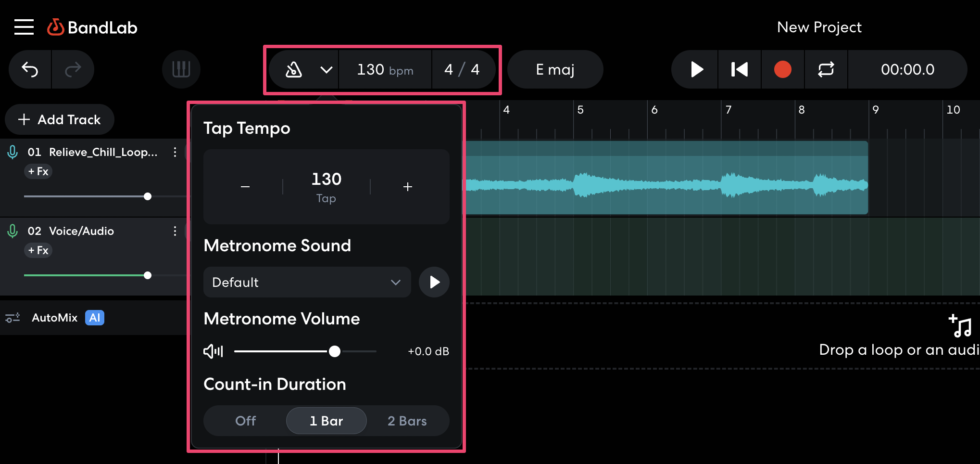This screenshot has width=980, height=464.
Task: Toggle the metronome icon
Action: pyautogui.click(x=294, y=70)
